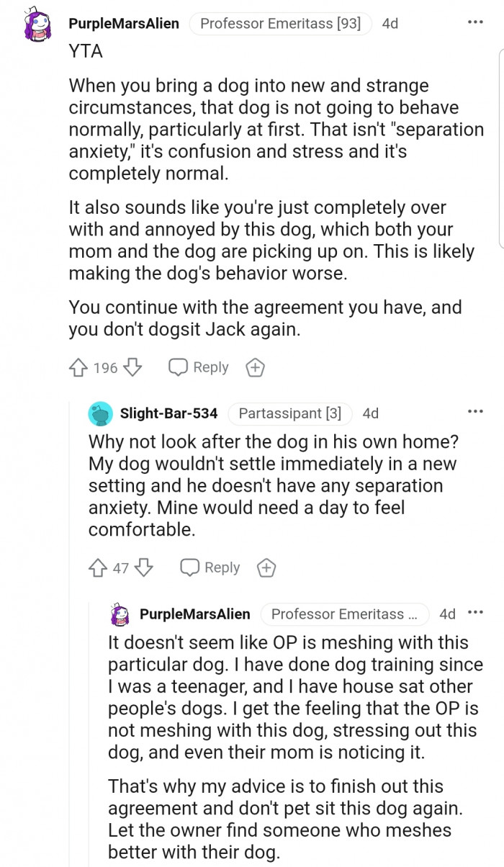Upvote PurpleMarsAlien's top comment with 196 points
Image resolution: width=504 pixels, height=867 pixels.
(x=78, y=368)
